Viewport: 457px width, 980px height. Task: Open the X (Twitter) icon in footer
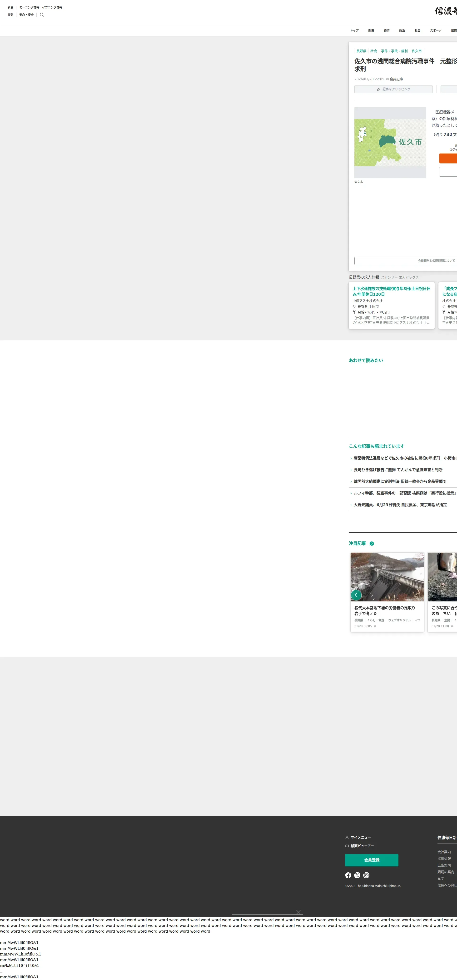[x=357, y=875]
